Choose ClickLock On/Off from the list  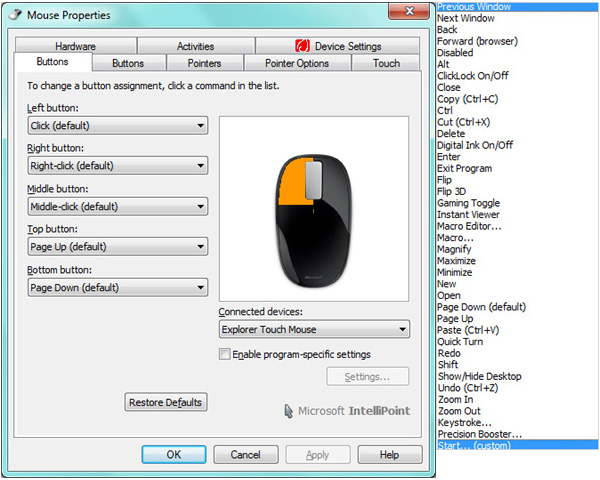point(517,76)
